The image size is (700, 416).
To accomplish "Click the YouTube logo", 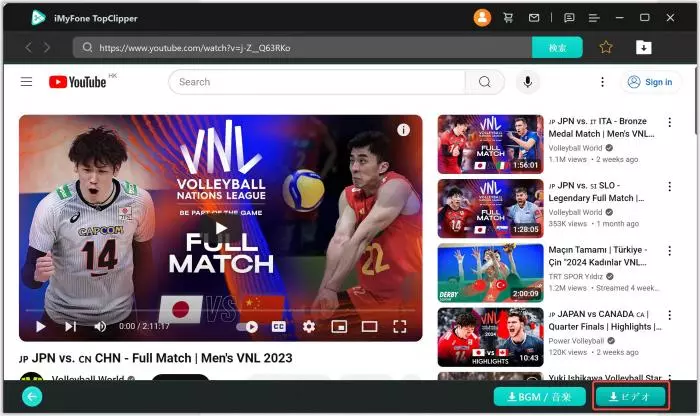I will pyautogui.click(x=77, y=82).
